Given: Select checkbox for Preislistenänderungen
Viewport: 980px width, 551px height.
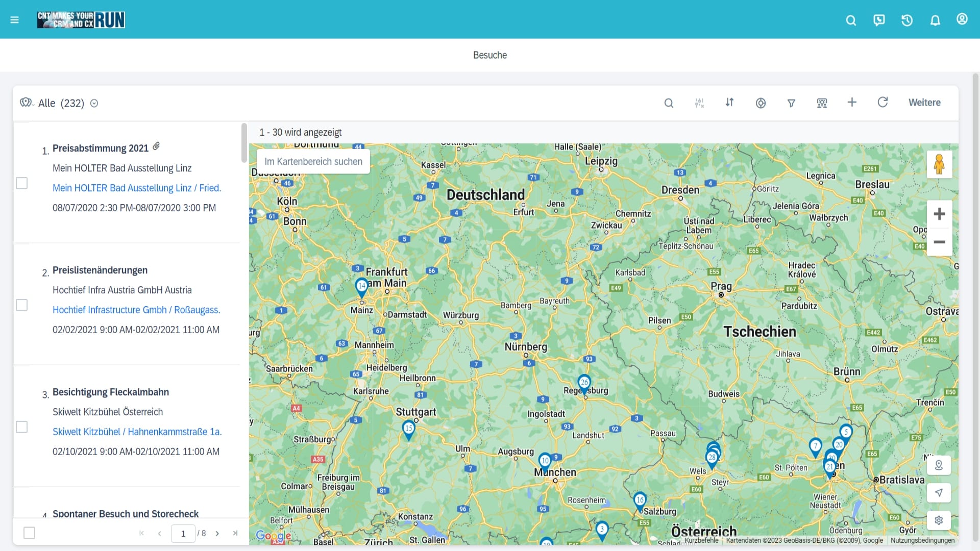Looking at the screenshot, I should pyautogui.click(x=21, y=305).
